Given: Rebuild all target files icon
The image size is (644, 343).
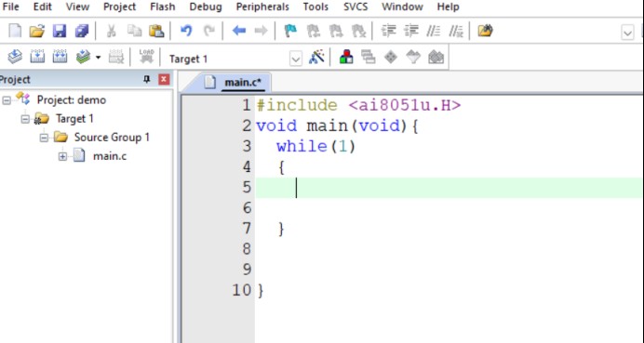Looking at the screenshot, I should (x=60, y=57).
